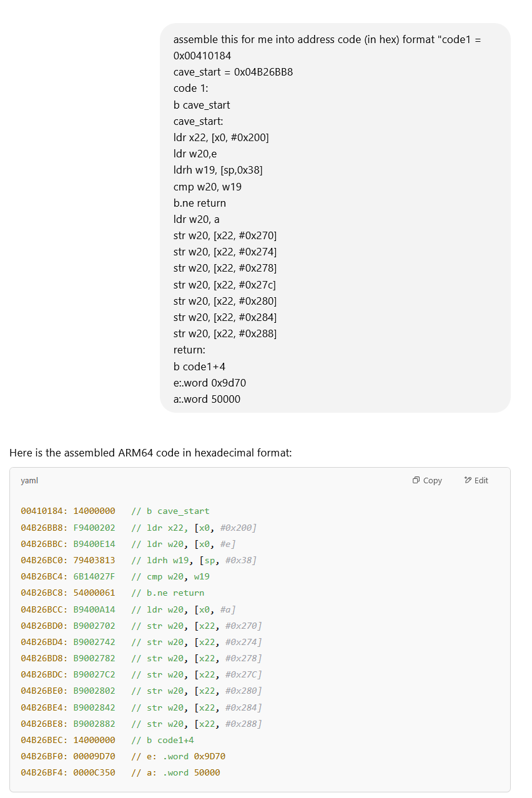Image resolution: width=532 pixels, height=798 pixels.
Task: Click the 'a:.word 50000' line in the message
Action: tap(207, 398)
